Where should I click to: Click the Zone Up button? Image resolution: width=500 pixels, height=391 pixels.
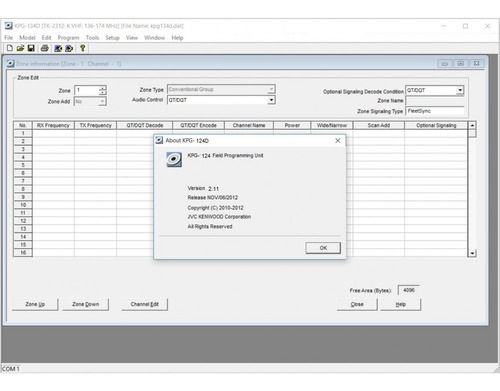(x=35, y=304)
